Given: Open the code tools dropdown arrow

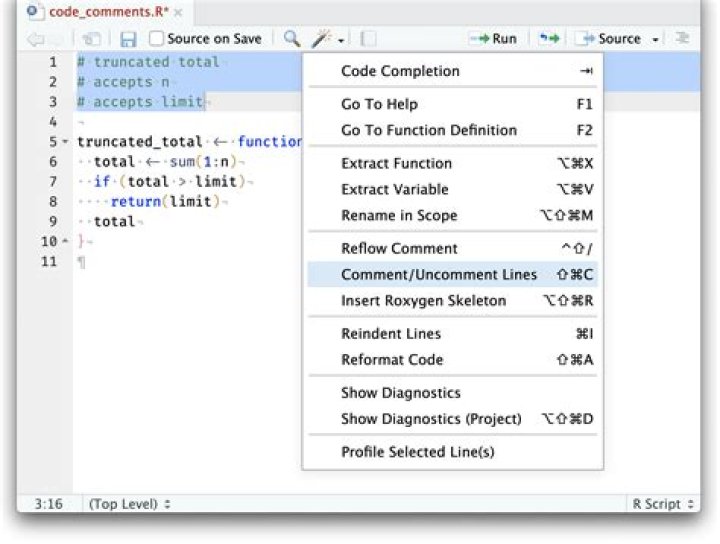Looking at the screenshot, I should tap(341, 41).
